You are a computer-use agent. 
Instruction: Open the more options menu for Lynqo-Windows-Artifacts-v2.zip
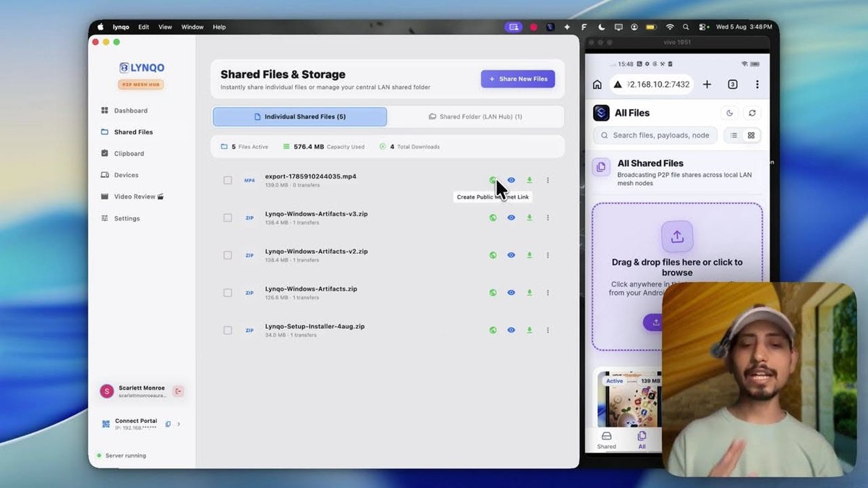548,255
